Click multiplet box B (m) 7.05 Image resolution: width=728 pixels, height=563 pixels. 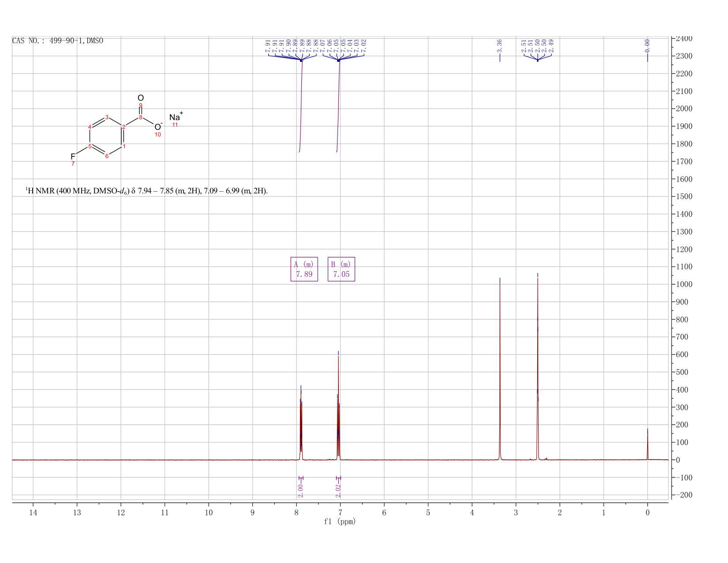tap(341, 269)
